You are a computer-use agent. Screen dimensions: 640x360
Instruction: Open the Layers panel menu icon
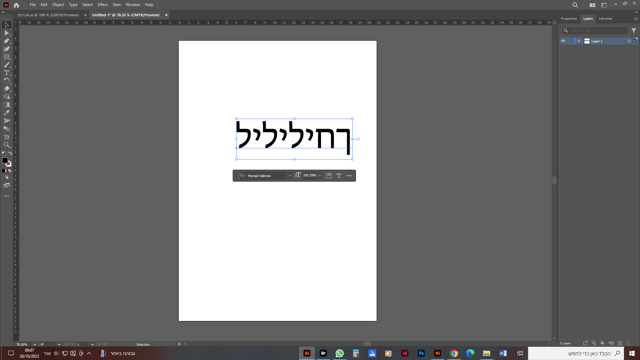pyautogui.click(x=636, y=19)
